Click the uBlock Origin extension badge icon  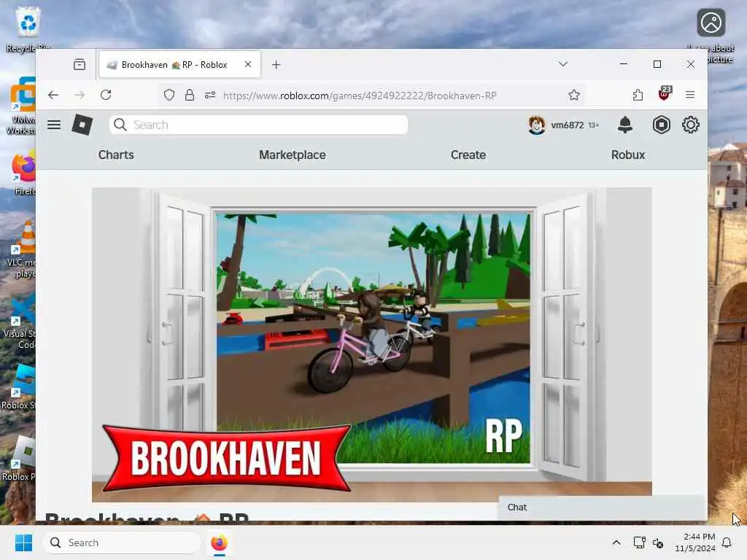click(664, 93)
